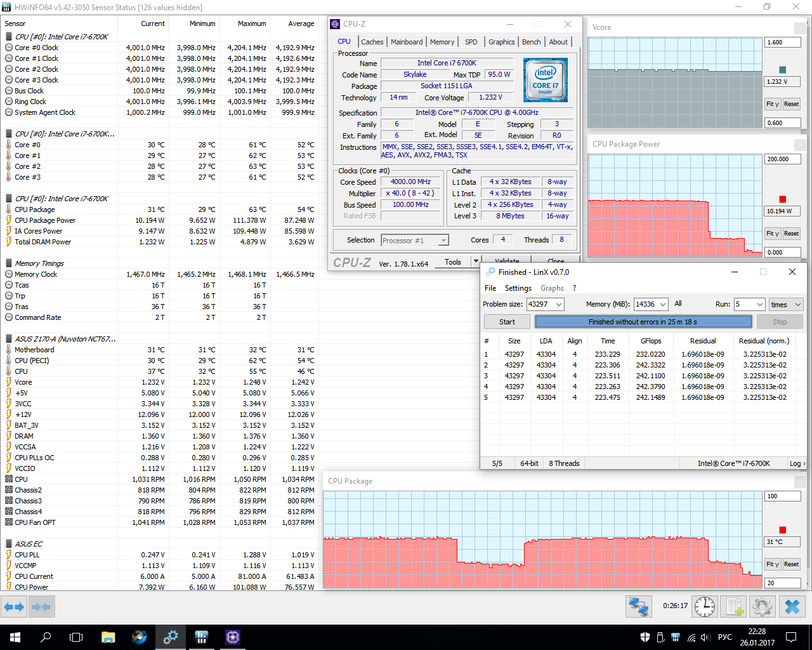Expand the Tools dropdown arrow in CPU-Z
The height and width of the screenshot is (650, 812).
coord(475,262)
